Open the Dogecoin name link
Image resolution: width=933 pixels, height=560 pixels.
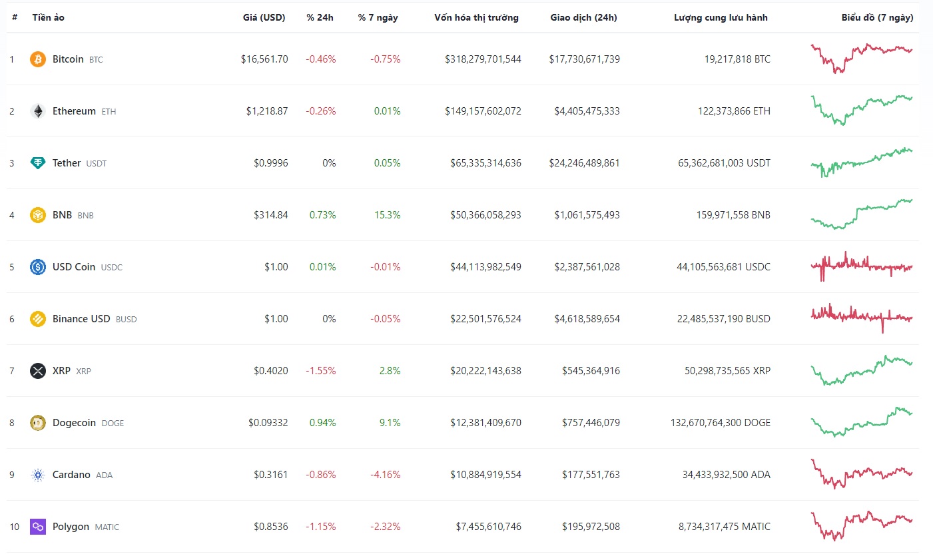[x=74, y=423]
